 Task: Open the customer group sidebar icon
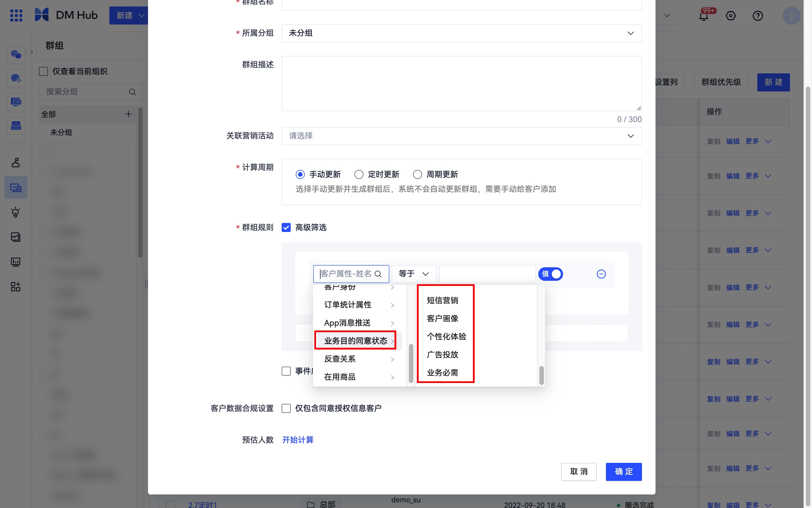[x=16, y=187]
